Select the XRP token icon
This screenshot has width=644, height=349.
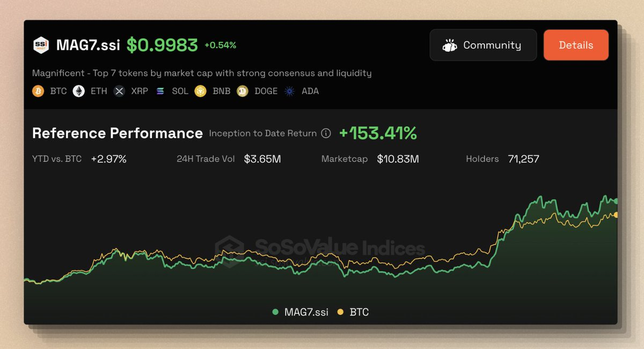119,91
